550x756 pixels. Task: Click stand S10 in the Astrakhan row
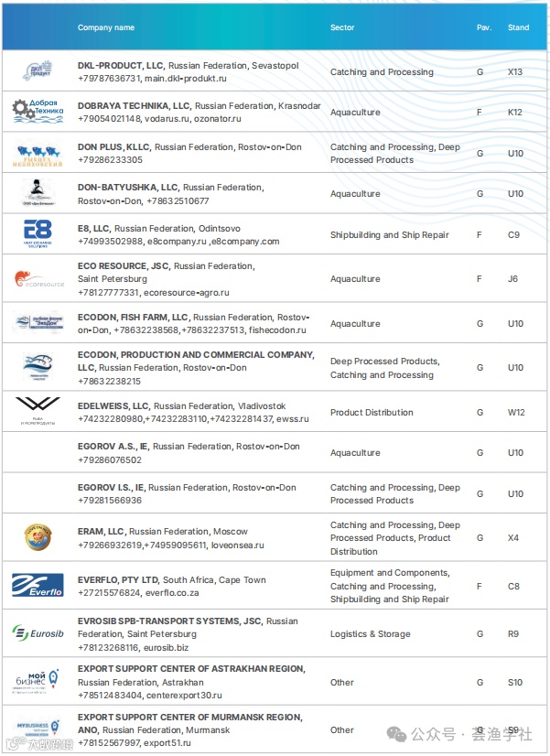(x=515, y=682)
